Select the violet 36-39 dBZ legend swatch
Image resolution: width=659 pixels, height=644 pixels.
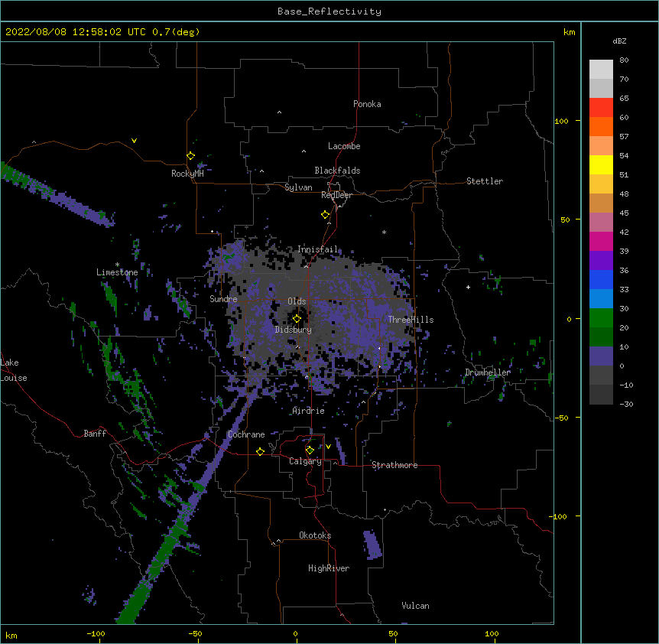[601, 260]
